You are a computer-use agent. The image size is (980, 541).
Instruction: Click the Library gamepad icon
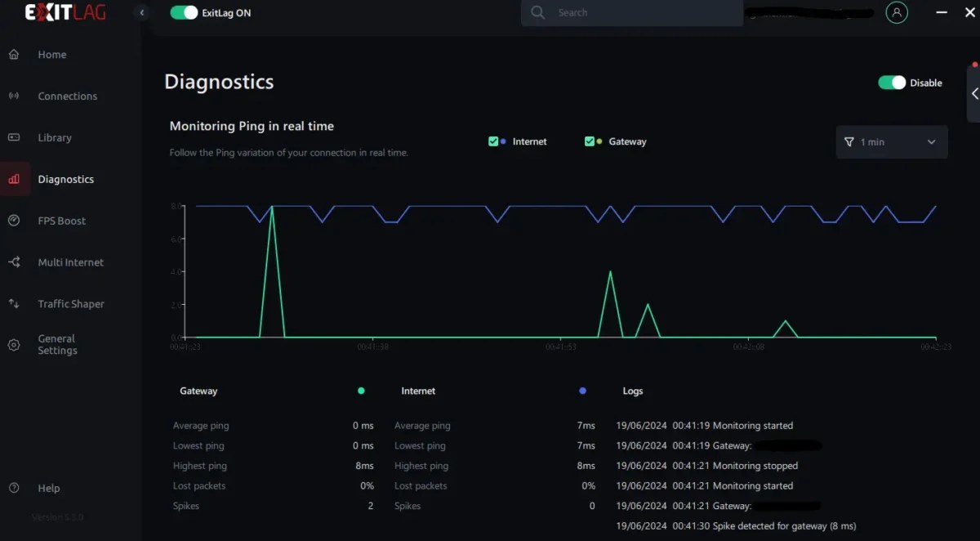click(x=14, y=137)
